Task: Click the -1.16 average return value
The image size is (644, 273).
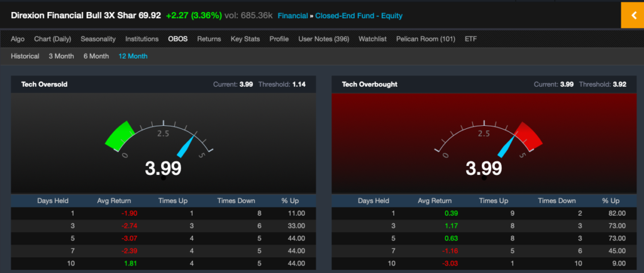Action: [450, 251]
